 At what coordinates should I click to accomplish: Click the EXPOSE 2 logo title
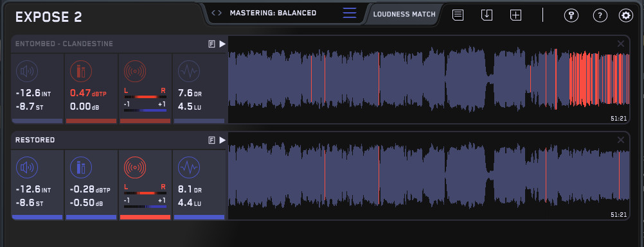[49, 17]
